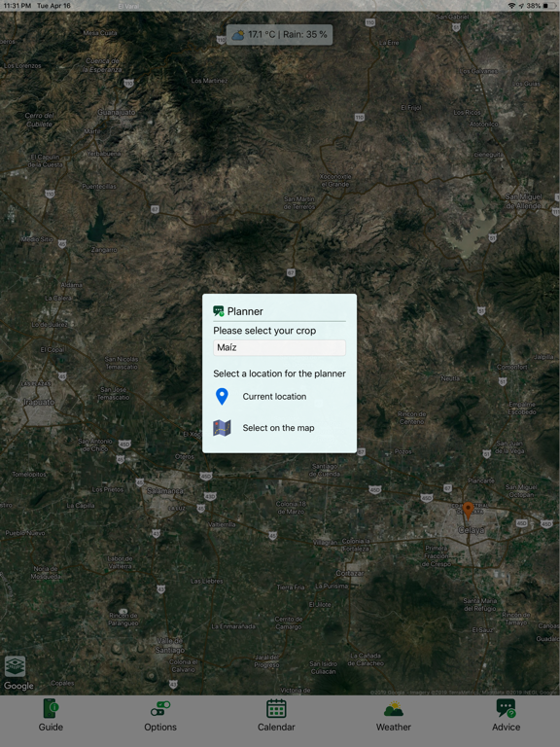
Task: Open the Advice chat icon
Action: coord(506,708)
